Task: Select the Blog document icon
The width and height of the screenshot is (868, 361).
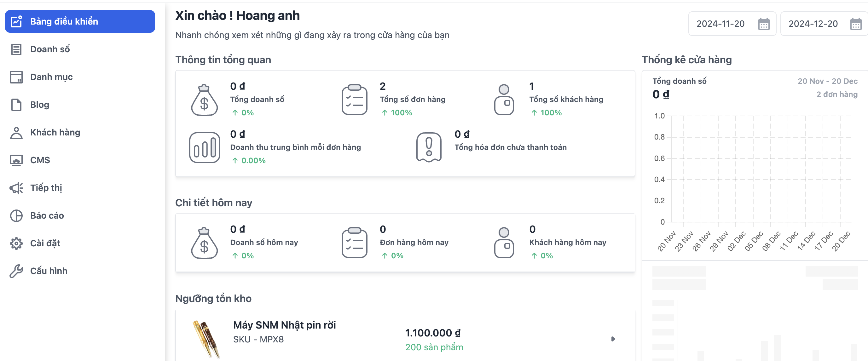Action: coord(16,105)
